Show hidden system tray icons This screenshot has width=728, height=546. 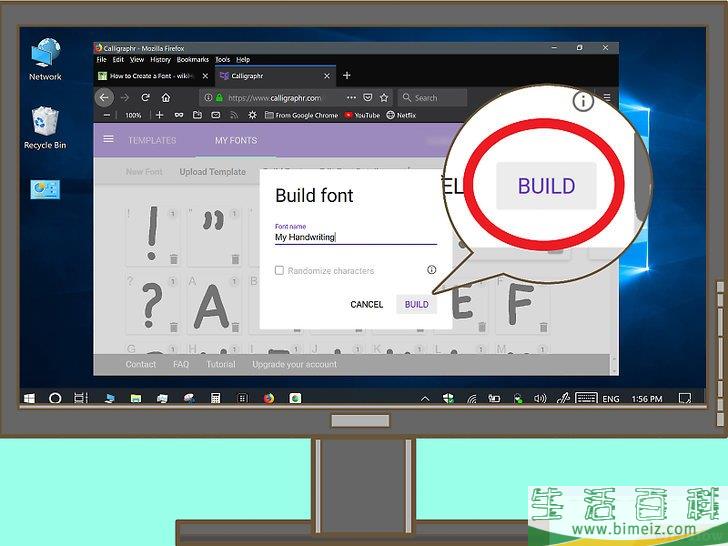(x=425, y=399)
